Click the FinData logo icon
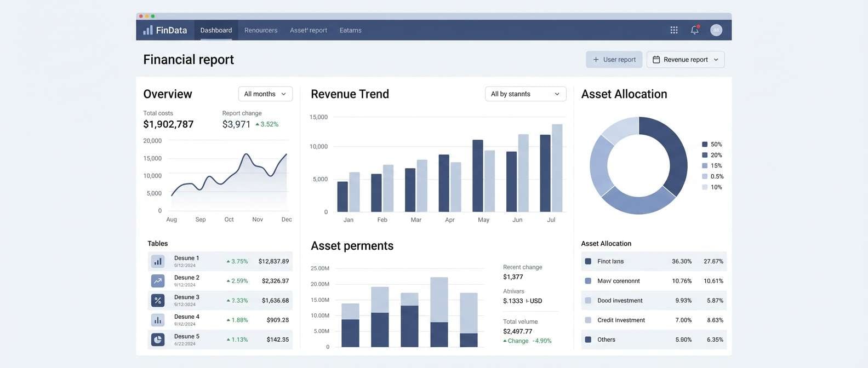The height and width of the screenshot is (368, 868). pos(148,30)
